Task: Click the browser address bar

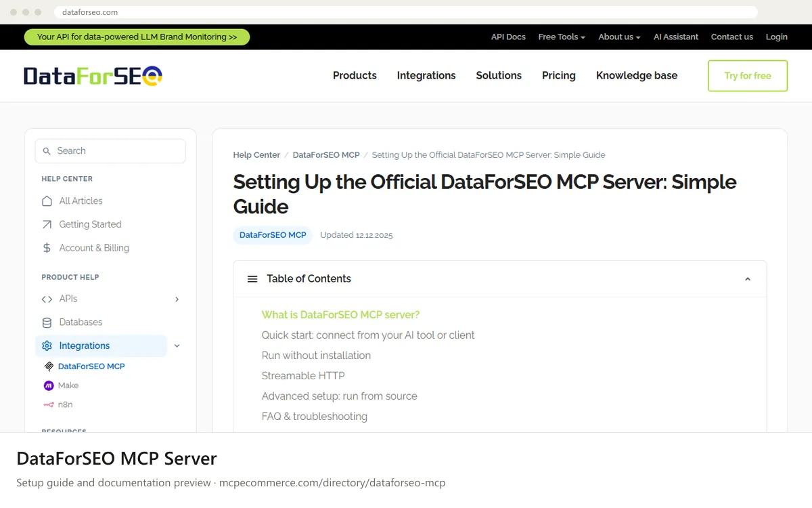Action: (x=406, y=12)
